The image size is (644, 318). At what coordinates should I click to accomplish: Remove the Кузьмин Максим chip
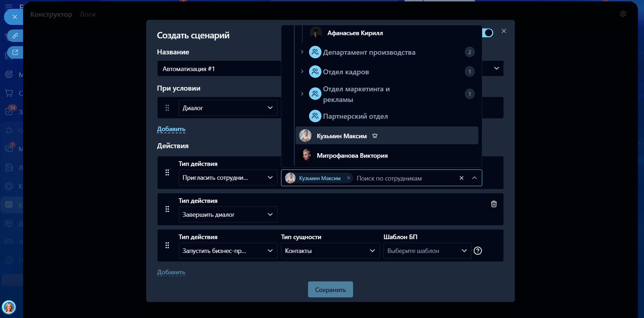pyautogui.click(x=348, y=178)
